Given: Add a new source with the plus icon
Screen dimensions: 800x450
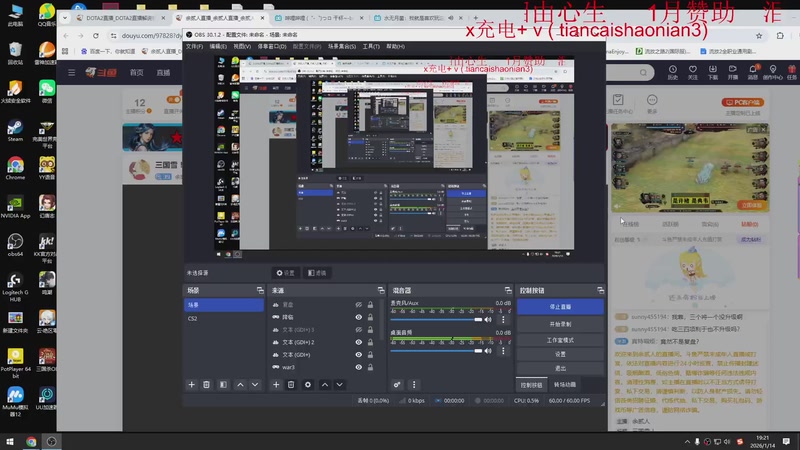Looking at the screenshot, I should [276, 385].
